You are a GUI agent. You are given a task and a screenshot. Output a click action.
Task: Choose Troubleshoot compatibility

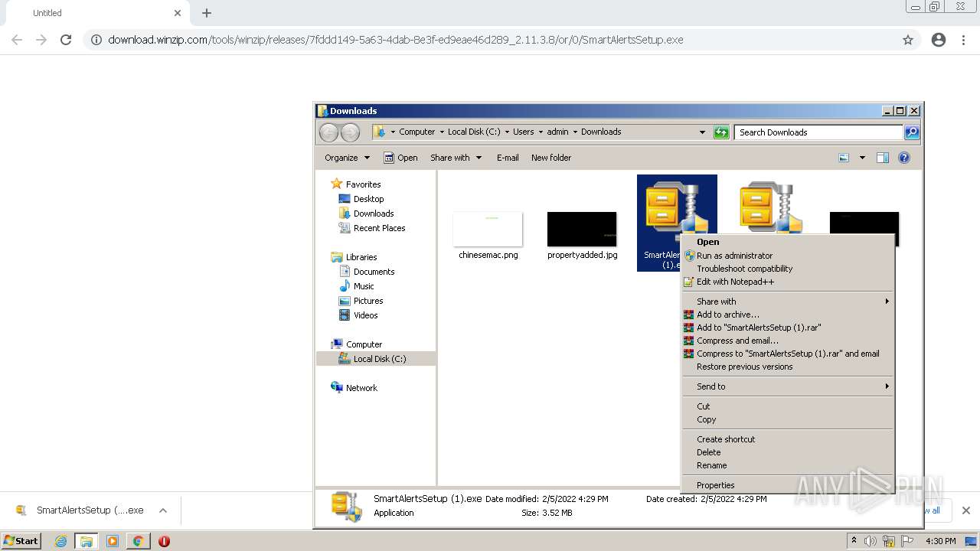(788, 269)
